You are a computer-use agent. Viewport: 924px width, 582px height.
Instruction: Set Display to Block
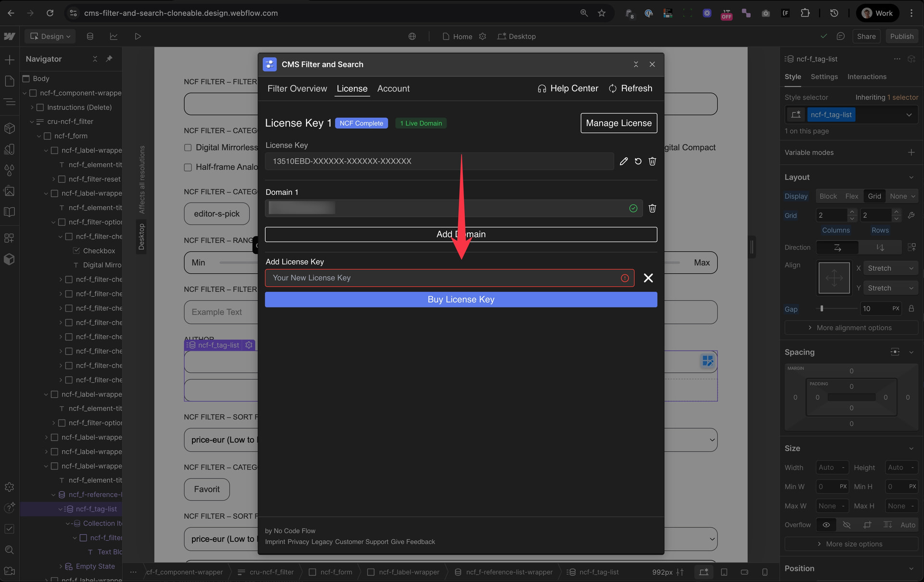(x=828, y=196)
